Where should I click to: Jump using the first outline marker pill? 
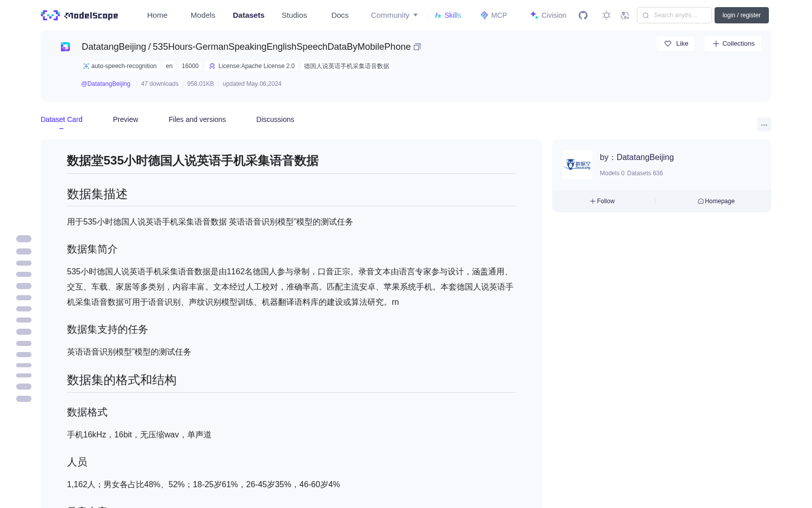(x=24, y=239)
